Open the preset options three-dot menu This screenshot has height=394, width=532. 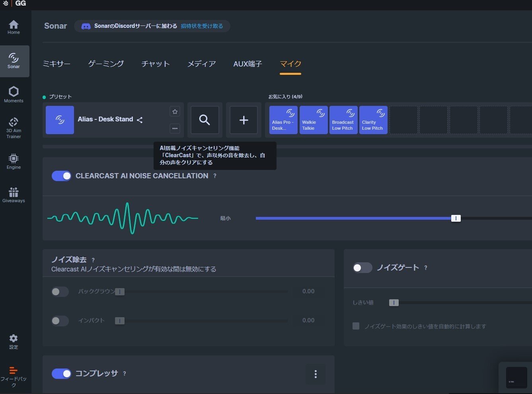[x=175, y=128]
